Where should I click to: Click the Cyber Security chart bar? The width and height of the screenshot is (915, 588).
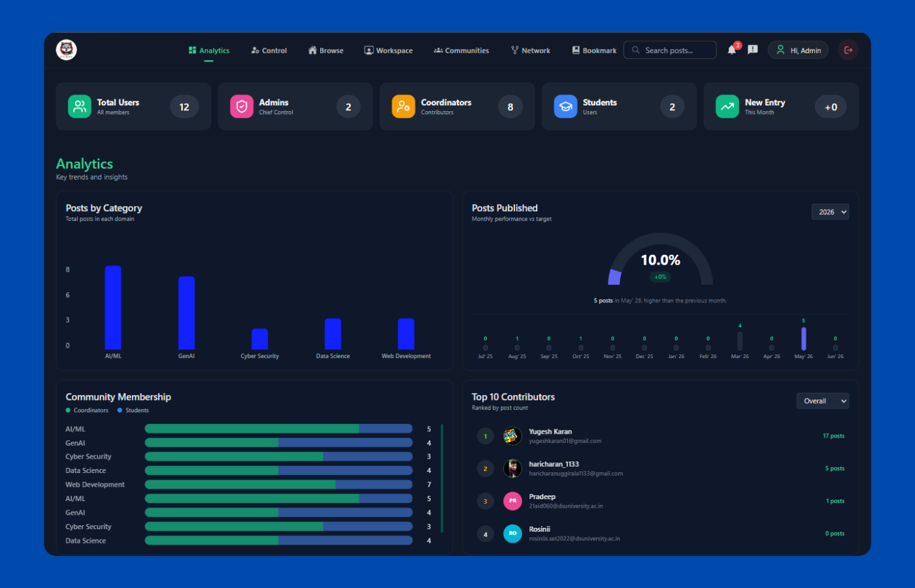pyautogui.click(x=259, y=339)
